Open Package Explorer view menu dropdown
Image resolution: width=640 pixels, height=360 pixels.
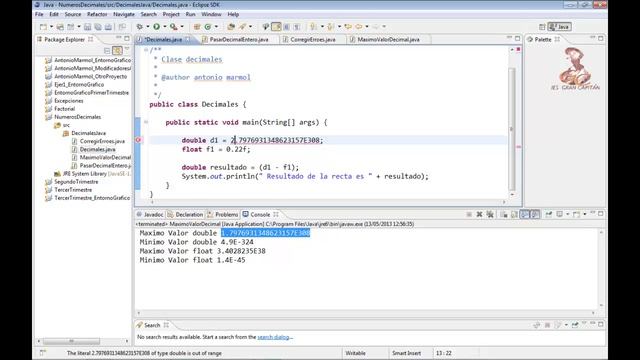[x=127, y=50]
